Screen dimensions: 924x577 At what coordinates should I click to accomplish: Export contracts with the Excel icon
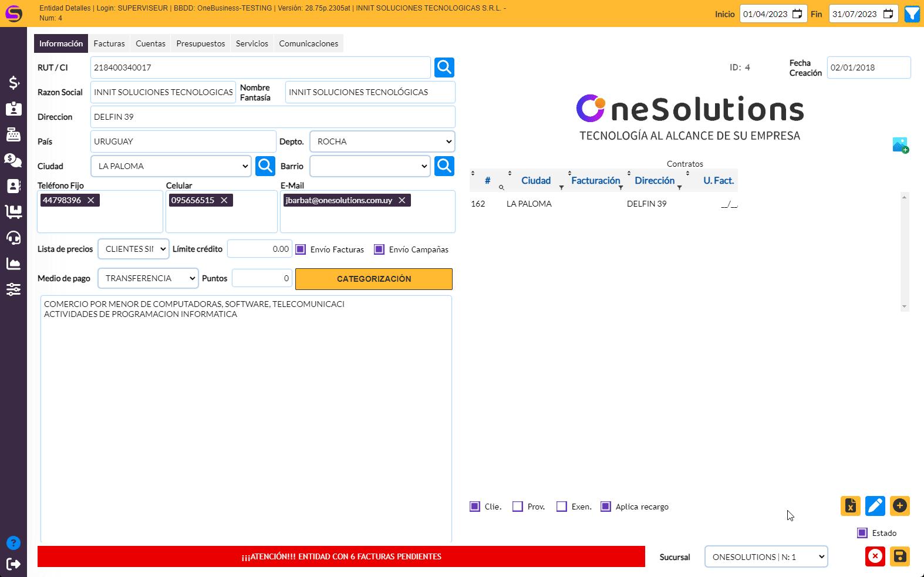(850, 506)
